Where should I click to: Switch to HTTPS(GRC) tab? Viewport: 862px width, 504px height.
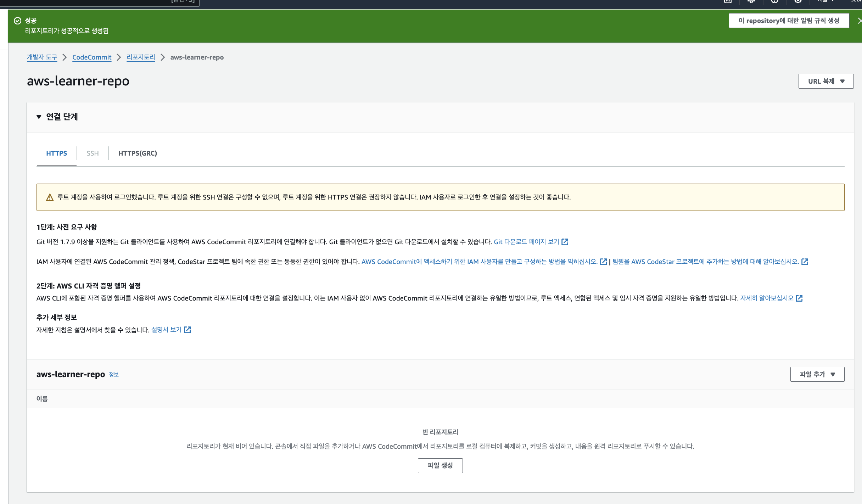[138, 153]
